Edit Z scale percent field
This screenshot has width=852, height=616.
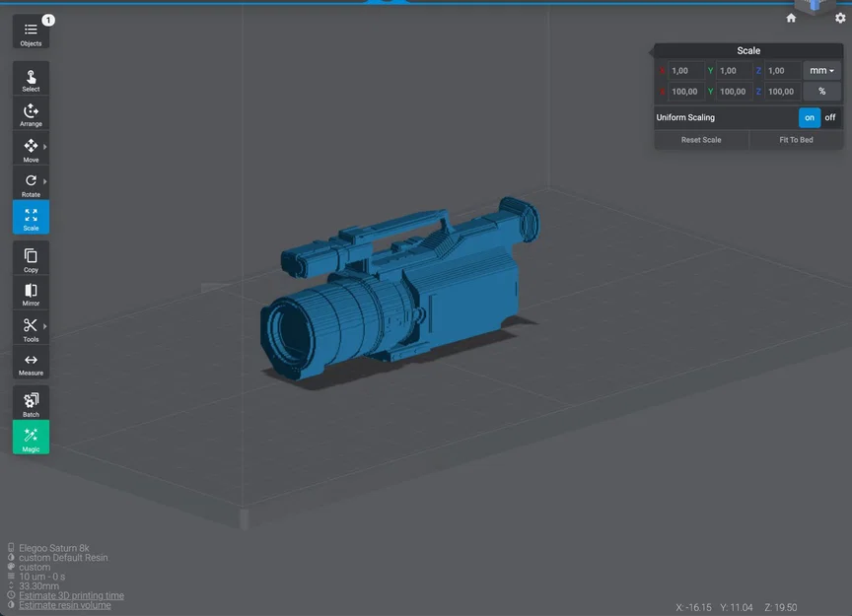tap(782, 92)
